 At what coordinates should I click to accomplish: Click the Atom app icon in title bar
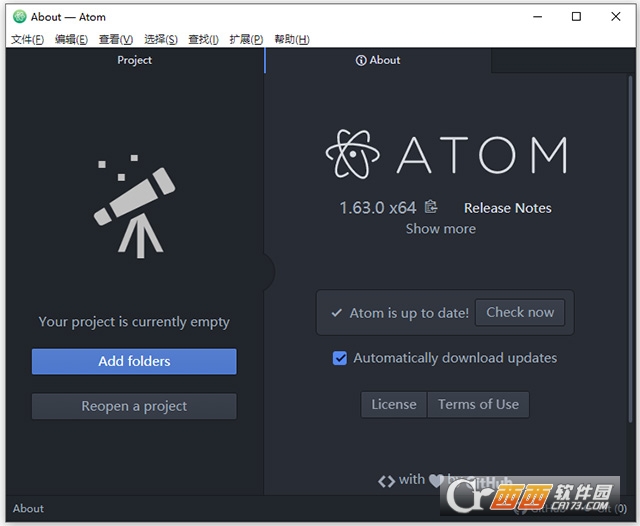point(19,17)
